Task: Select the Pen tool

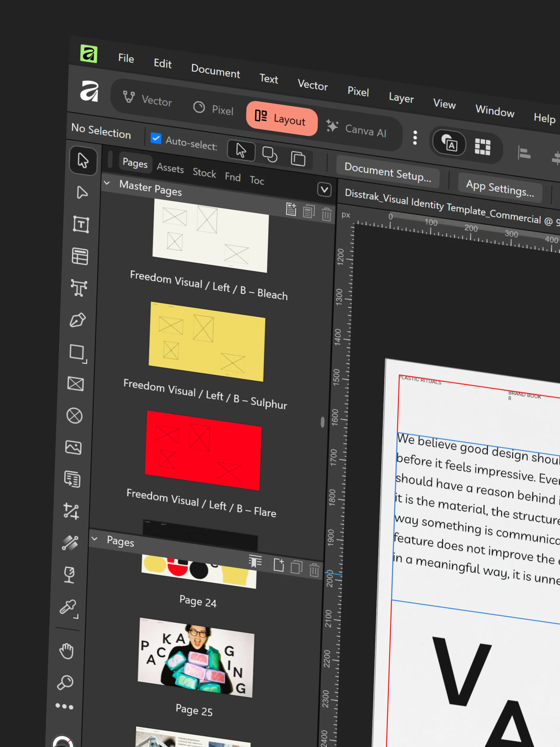Action: (78, 320)
